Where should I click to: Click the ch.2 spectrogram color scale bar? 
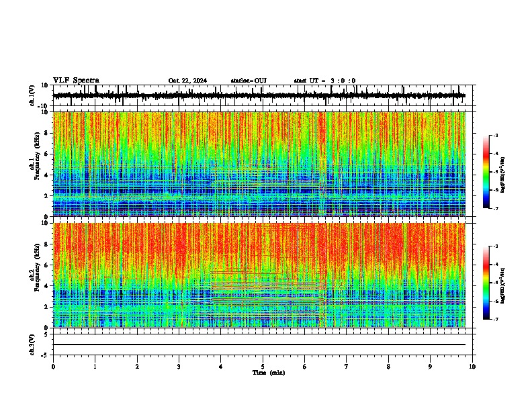[486, 283]
